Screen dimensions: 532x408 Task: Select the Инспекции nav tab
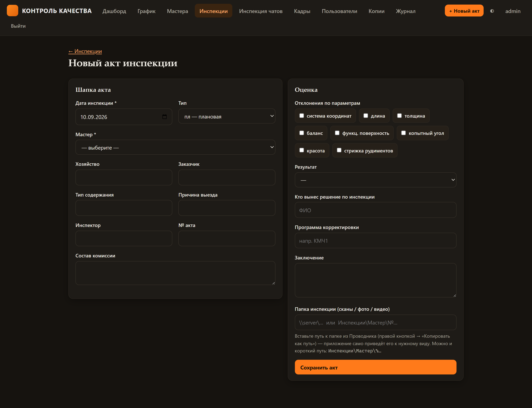[x=214, y=11]
